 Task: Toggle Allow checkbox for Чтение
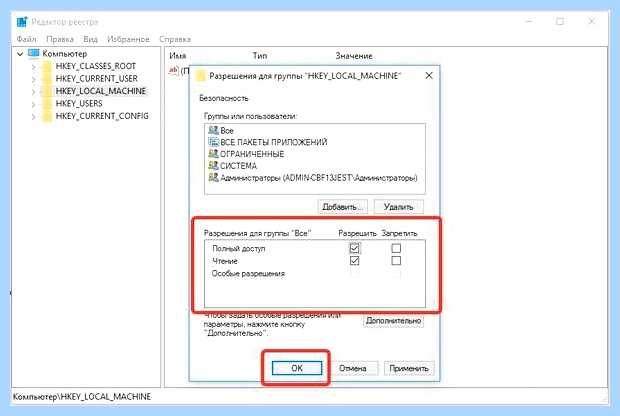pos(354,261)
